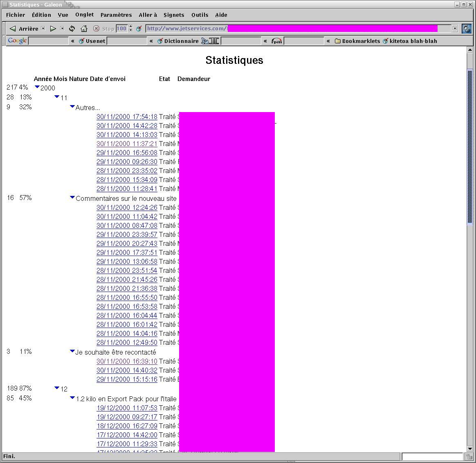Image resolution: width=476 pixels, height=463 pixels.
Task: Click the Usenet bookmark icon
Action: pyautogui.click(x=81, y=41)
